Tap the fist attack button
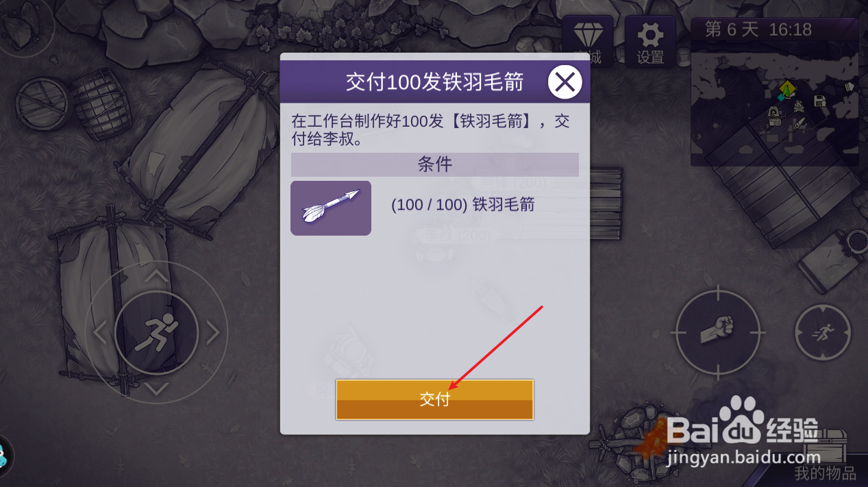 [x=717, y=332]
